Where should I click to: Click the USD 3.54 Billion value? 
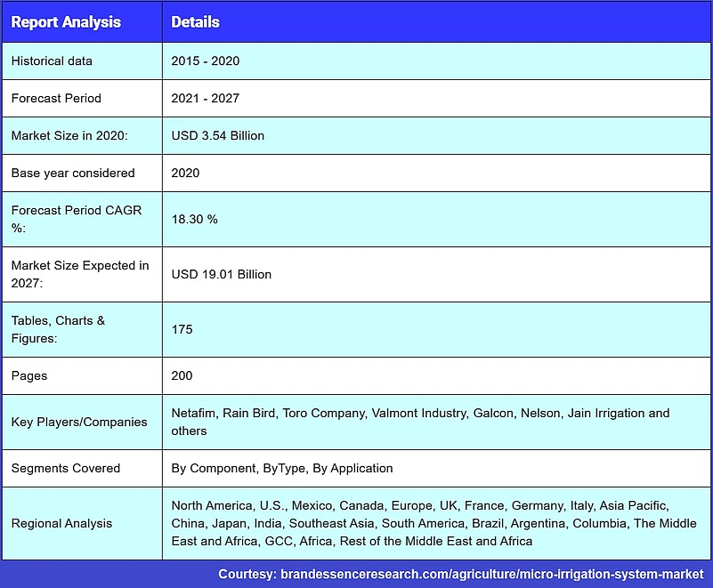click(218, 136)
